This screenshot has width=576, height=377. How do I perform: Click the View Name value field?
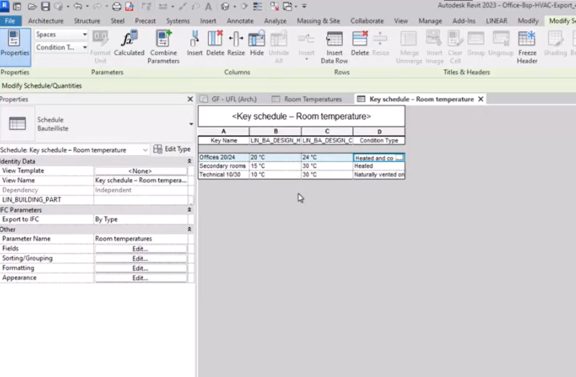(x=141, y=180)
